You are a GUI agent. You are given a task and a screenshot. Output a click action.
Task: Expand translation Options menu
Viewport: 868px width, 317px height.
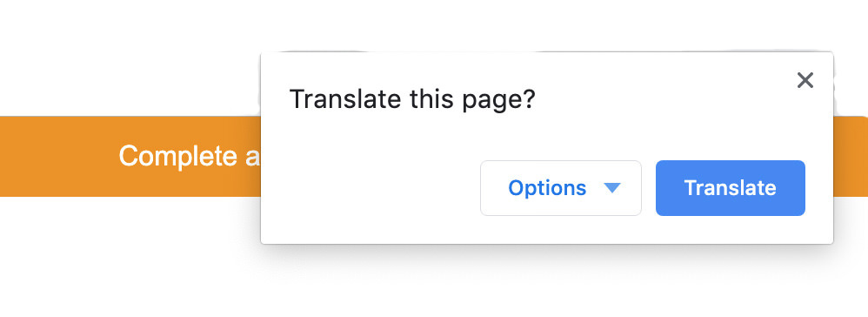pyautogui.click(x=561, y=188)
